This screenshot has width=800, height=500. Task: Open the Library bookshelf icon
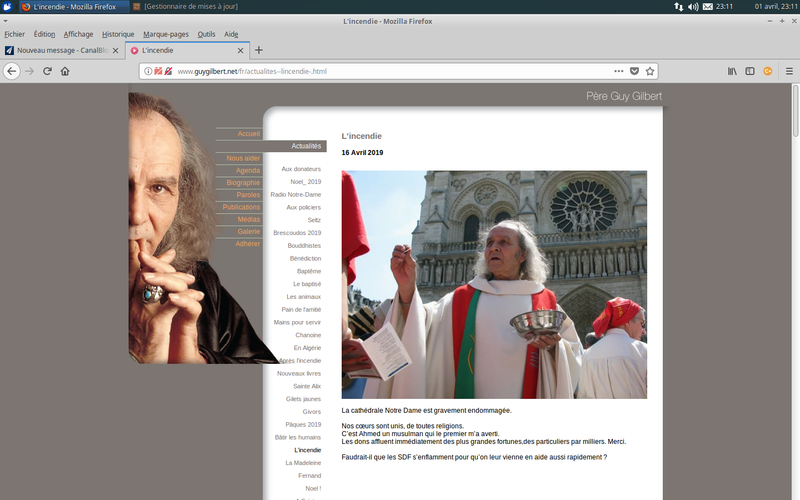(732, 71)
